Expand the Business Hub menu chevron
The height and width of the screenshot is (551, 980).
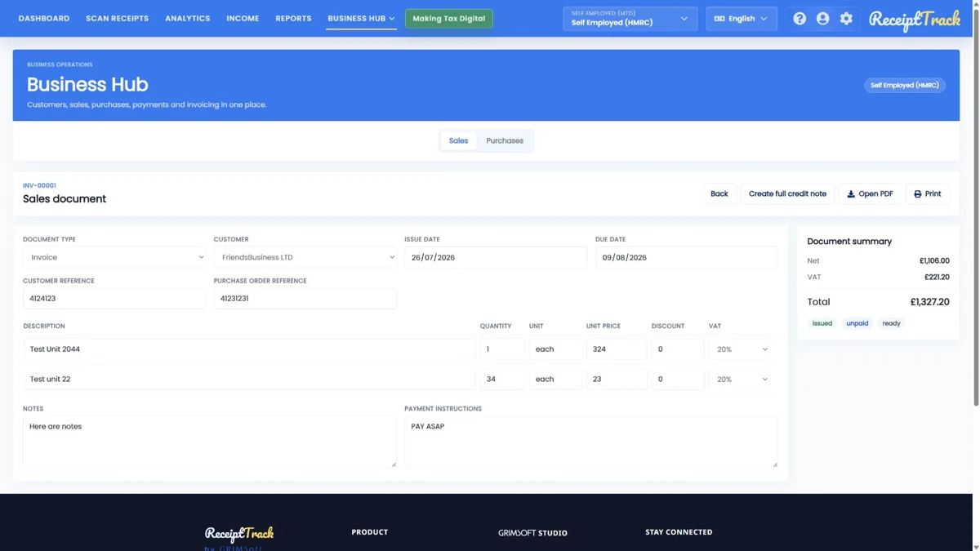[392, 18]
